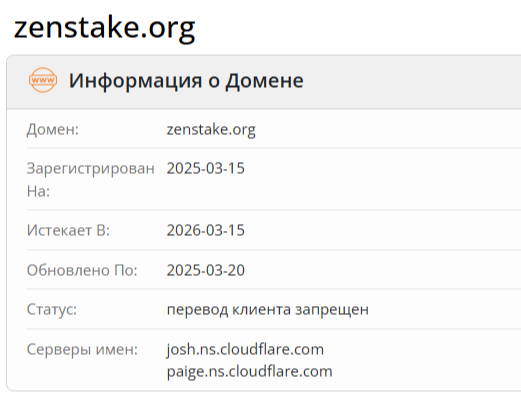Click the Статус: label
The width and height of the screenshot is (521, 394).
[52, 310]
